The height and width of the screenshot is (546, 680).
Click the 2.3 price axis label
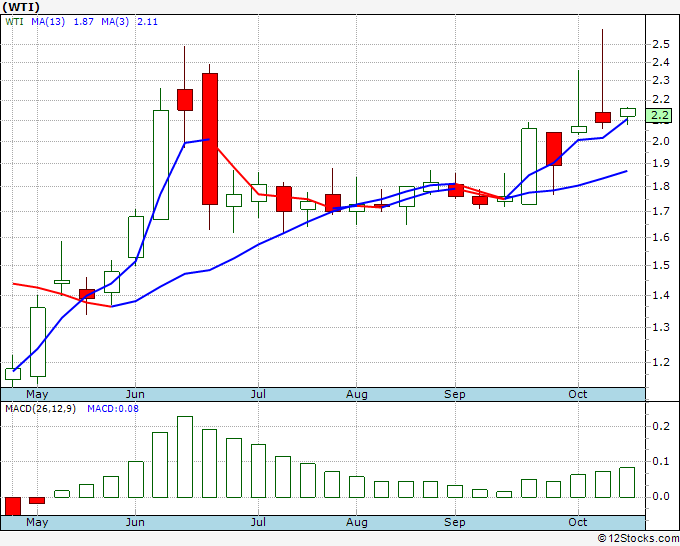(x=661, y=81)
